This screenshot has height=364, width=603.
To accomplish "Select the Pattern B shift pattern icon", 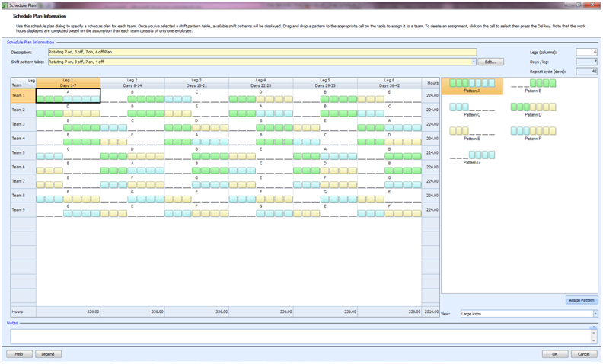I will 533,86.
